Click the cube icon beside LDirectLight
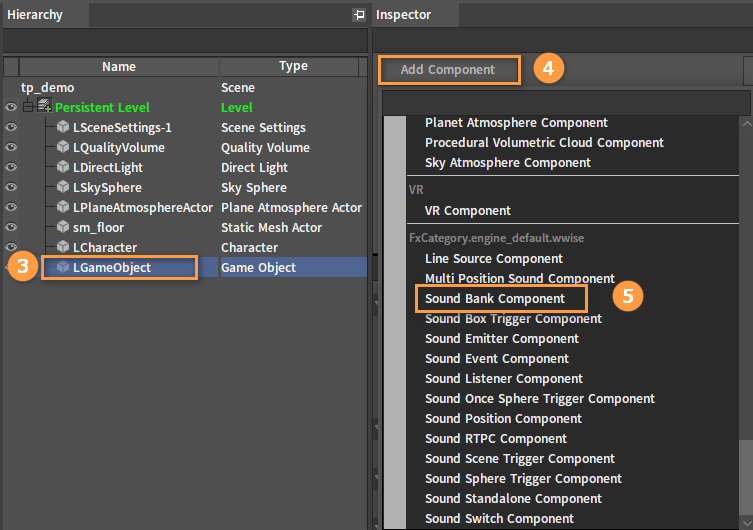The height and width of the screenshot is (530, 753). (x=63, y=167)
